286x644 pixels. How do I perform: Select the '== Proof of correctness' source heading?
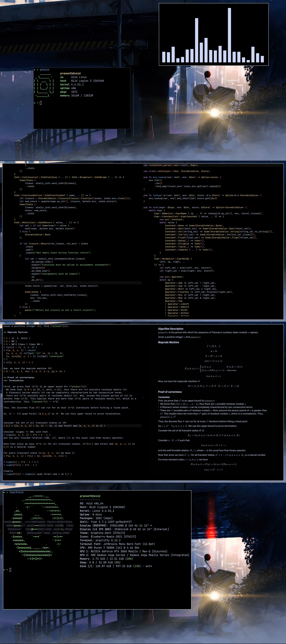click(19, 377)
